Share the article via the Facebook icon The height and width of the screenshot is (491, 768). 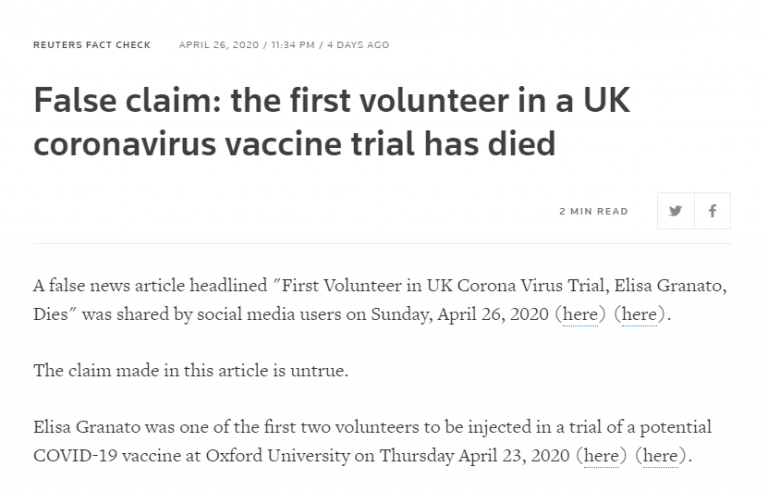click(713, 211)
